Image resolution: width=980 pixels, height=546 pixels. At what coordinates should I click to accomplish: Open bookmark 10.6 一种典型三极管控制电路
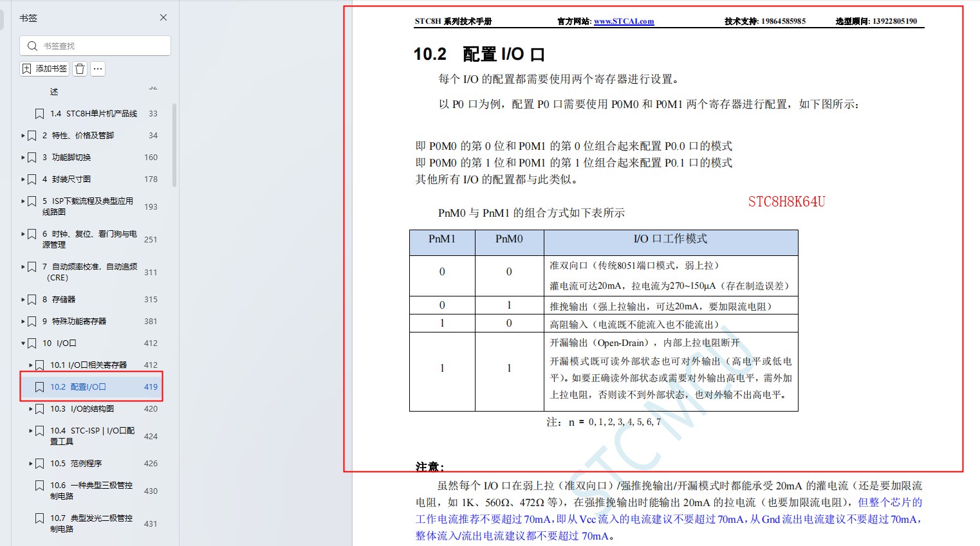tap(91, 491)
